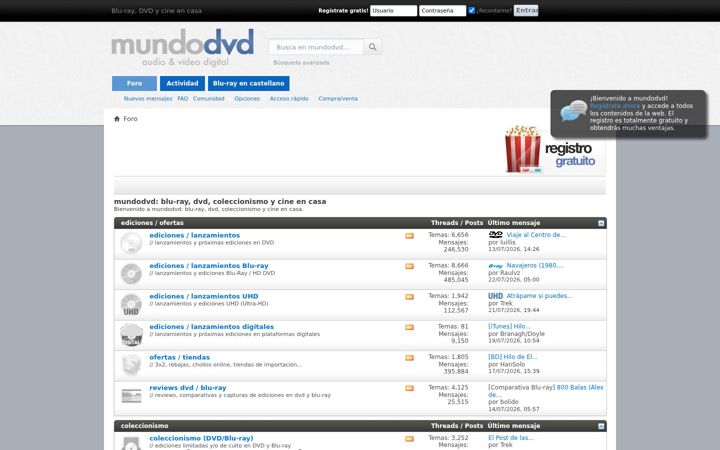Open the Comunidad dropdown menu

pyautogui.click(x=208, y=99)
